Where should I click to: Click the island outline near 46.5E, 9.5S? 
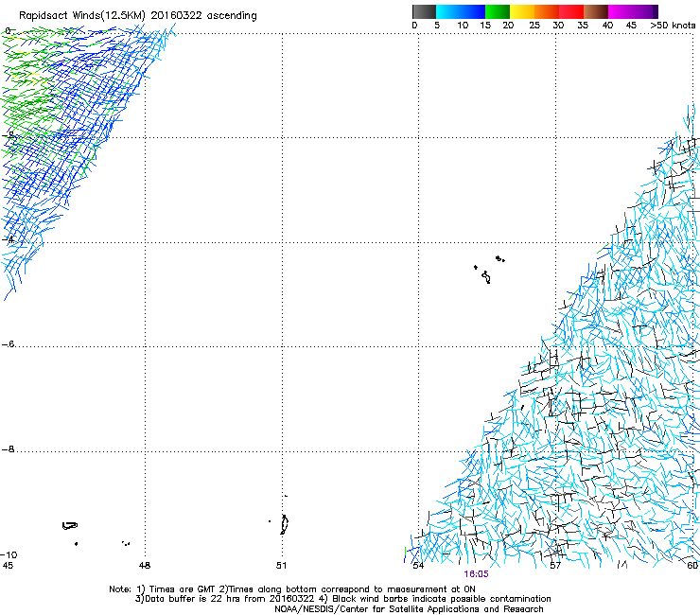coord(70,526)
